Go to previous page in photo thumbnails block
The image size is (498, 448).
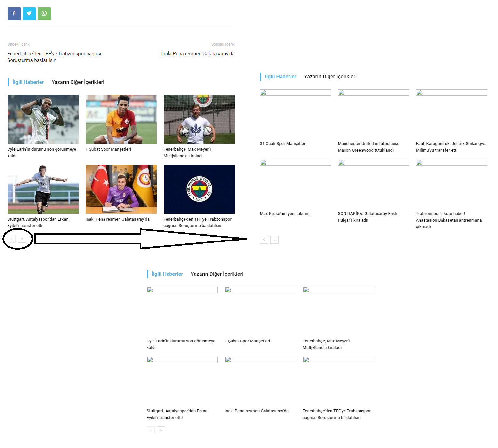click(x=11, y=239)
